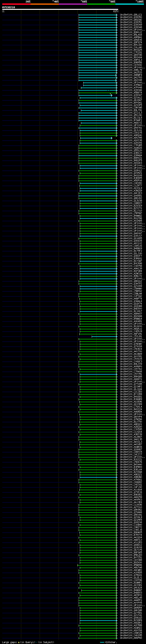This screenshot has height=644, width=146.
Task: Click UniRef100_A9RL79 hit label
Action: (x=131, y=70)
